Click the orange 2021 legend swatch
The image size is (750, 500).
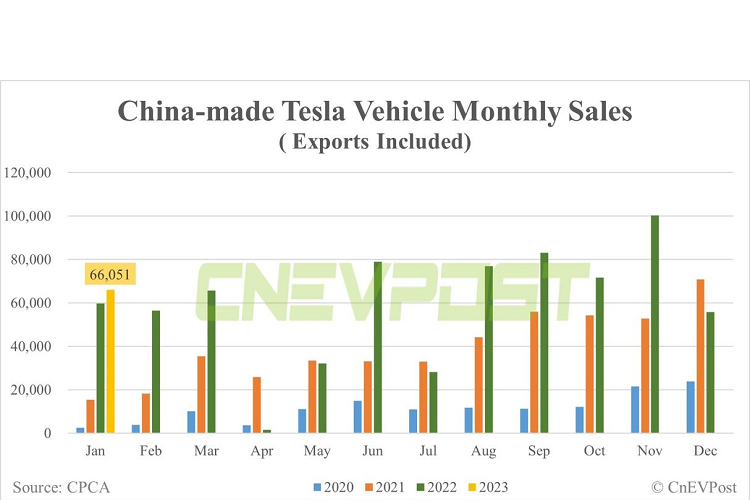coord(366,488)
